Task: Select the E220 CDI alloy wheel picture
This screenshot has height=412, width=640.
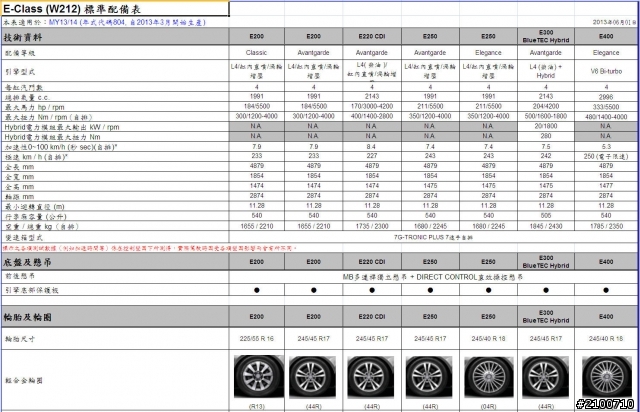Action: pyautogui.click(x=371, y=377)
